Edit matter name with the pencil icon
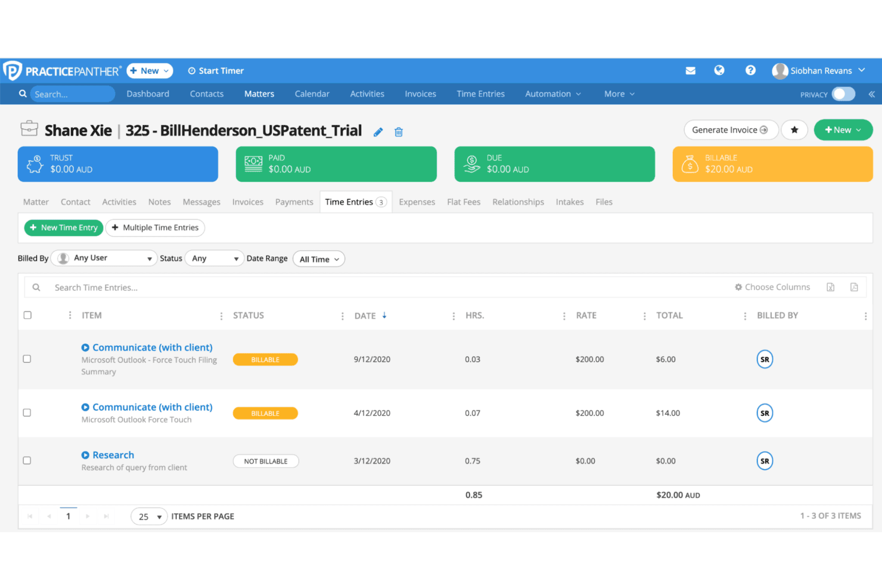 (x=378, y=132)
